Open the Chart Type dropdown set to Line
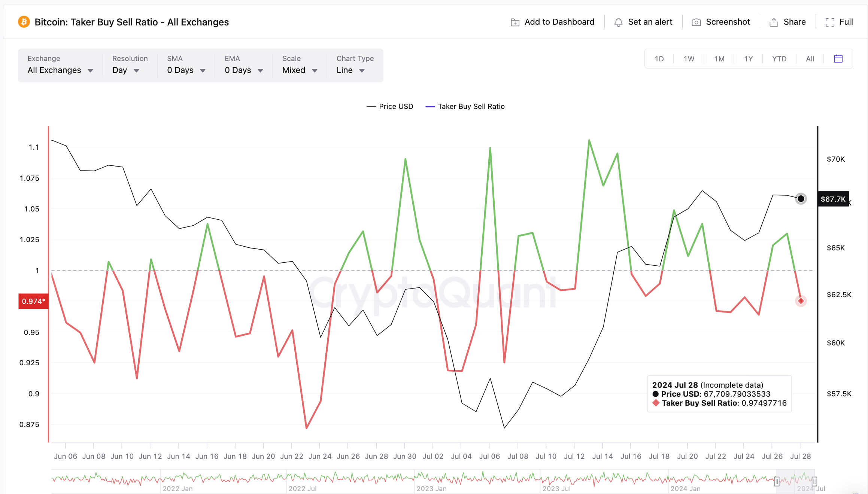 pos(355,65)
